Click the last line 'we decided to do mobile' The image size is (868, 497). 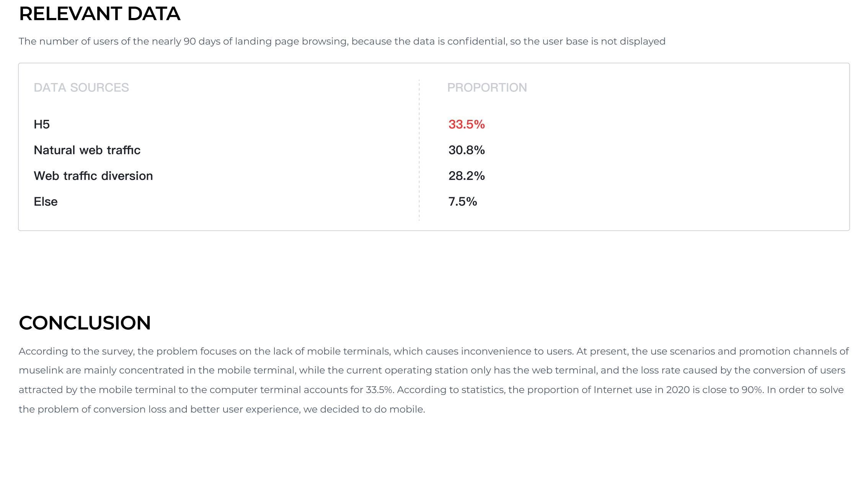coord(222,409)
